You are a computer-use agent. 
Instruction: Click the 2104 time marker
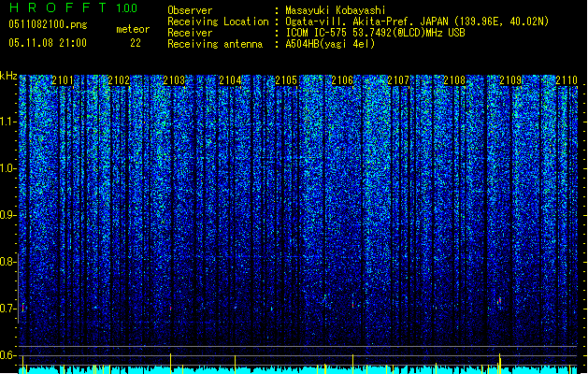(230, 80)
